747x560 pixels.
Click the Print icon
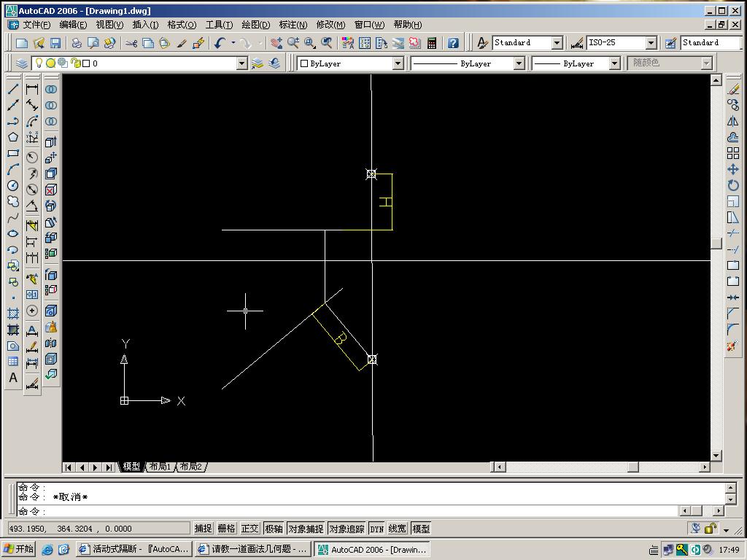click(77, 43)
